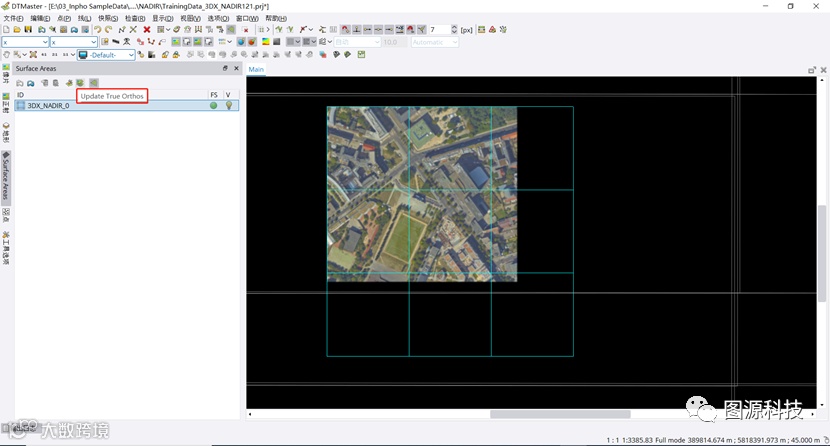Image resolution: width=830 pixels, height=446 pixels.
Task: Open the 文件(F) menu
Action: pyautogui.click(x=13, y=18)
